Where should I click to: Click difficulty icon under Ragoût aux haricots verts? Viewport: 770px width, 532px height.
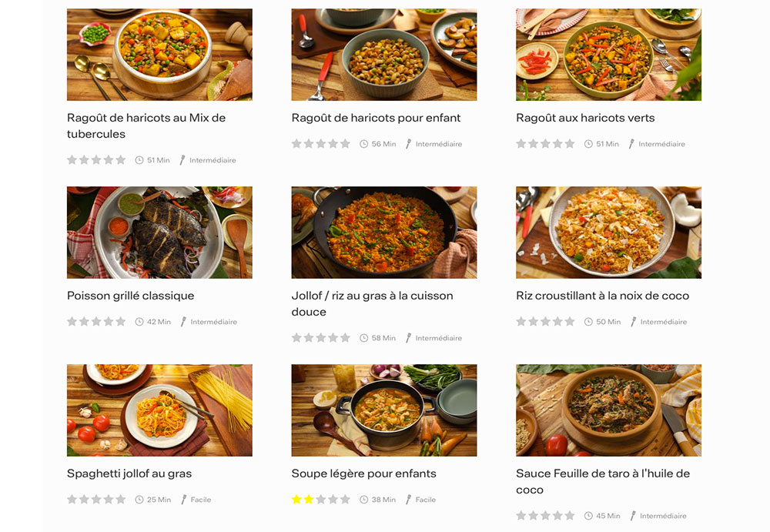(631, 144)
